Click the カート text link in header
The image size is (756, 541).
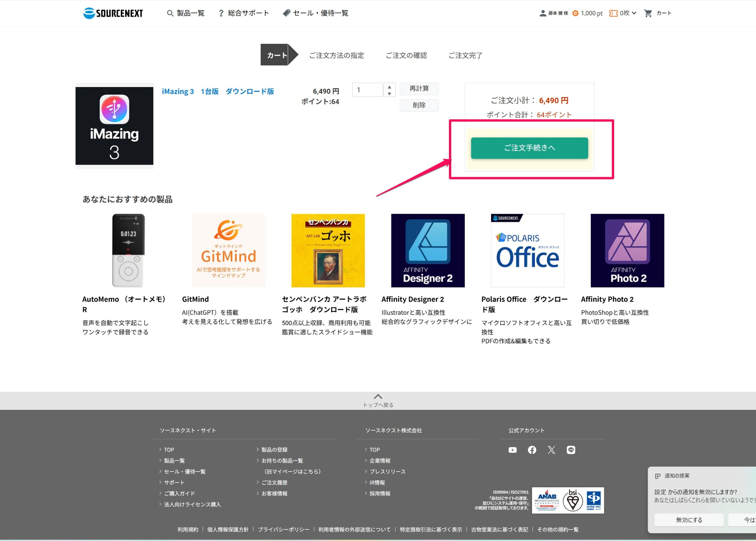(664, 13)
